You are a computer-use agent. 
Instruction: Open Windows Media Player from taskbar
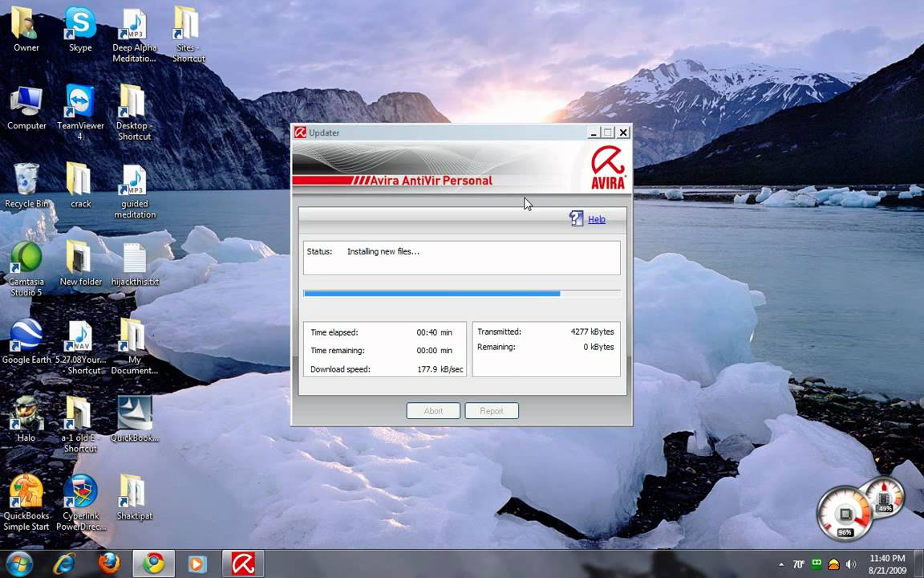[x=197, y=564]
